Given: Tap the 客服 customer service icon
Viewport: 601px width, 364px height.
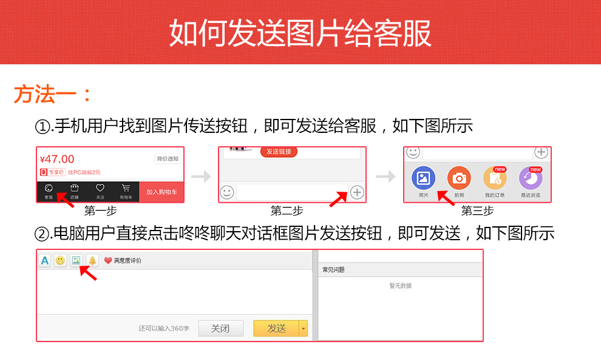Looking at the screenshot, I should [49, 190].
